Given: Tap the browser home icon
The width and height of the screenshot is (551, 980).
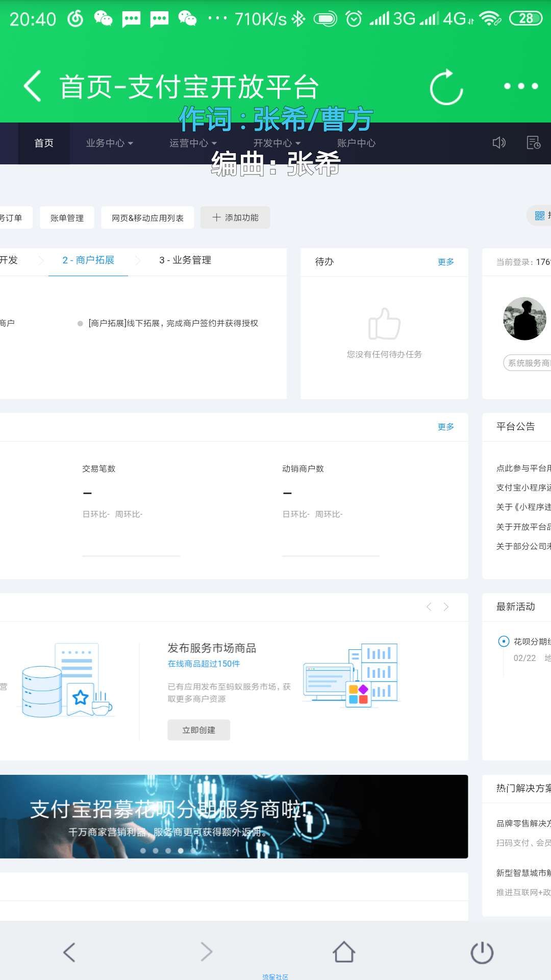Looking at the screenshot, I should (344, 952).
